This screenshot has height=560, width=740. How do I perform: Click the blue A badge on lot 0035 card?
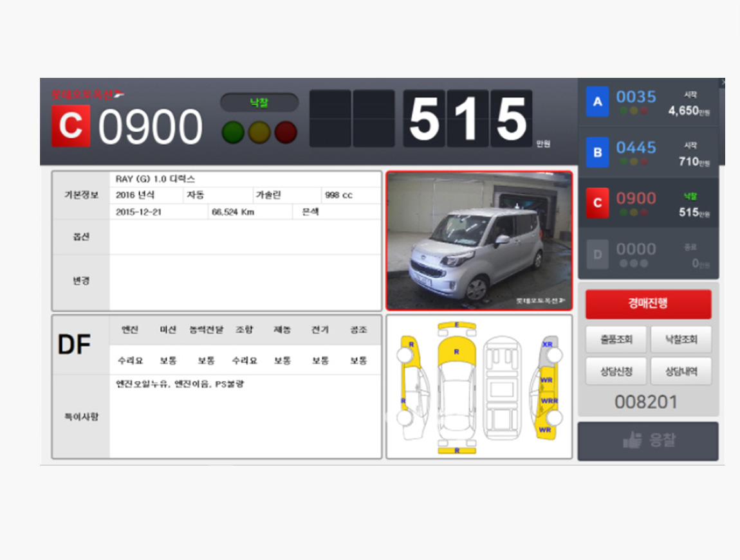(x=597, y=100)
